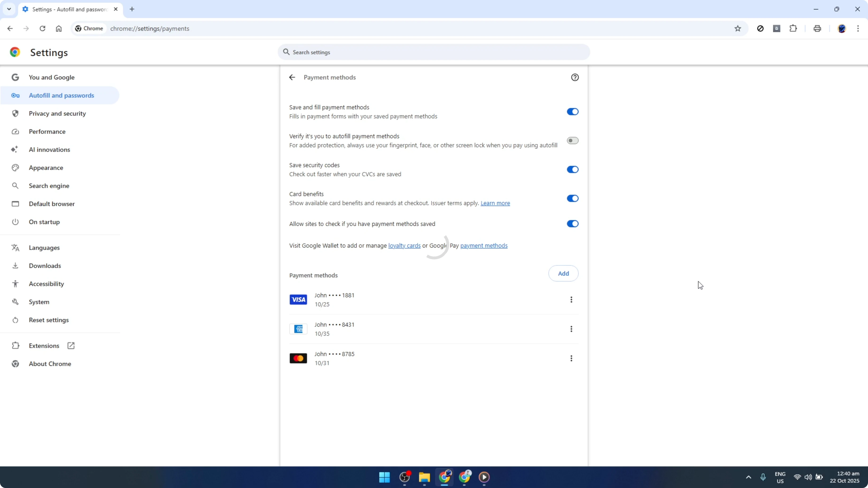Bookmark this page using the star icon
Image resolution: width=868 pixels, height=488 pixels.
point(738,28)
